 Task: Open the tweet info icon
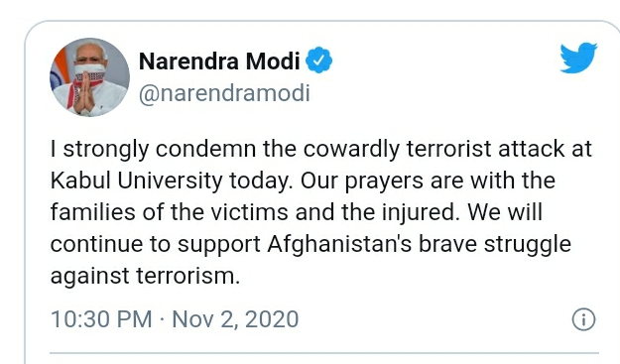[x=583, y=319]
